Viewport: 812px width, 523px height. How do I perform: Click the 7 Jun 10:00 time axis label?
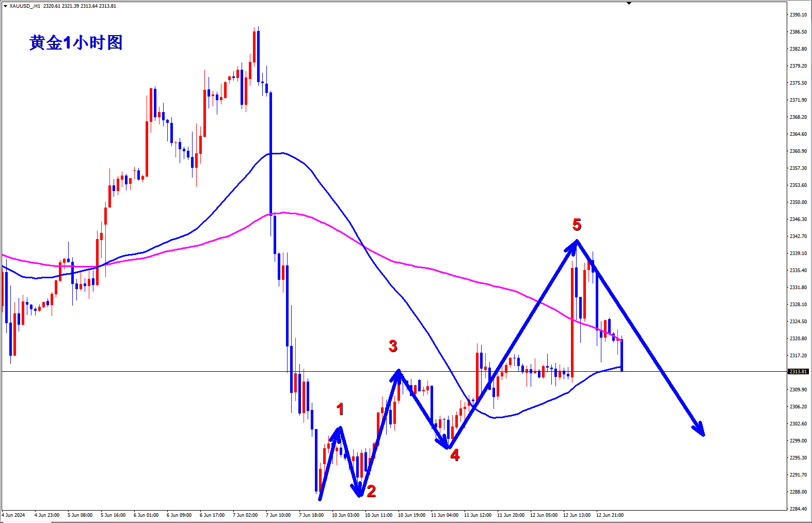point(278,515)
